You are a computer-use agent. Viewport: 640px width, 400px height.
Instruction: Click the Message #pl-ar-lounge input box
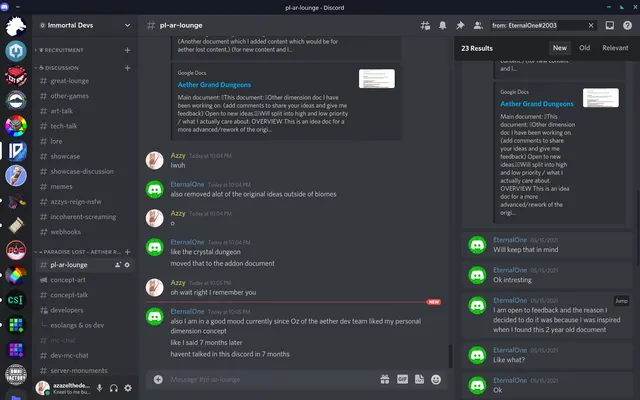point(269,380)
